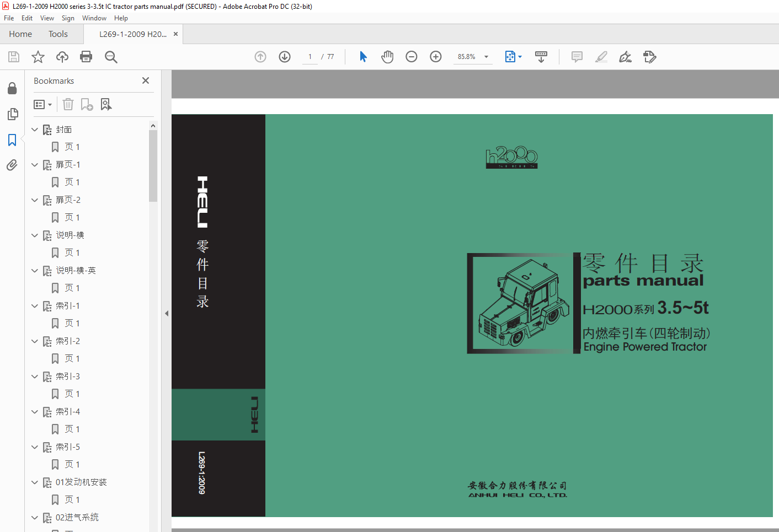Select the 索引-5 bookmark
Viewport: 779px width, 532px height.
point(68,447)
